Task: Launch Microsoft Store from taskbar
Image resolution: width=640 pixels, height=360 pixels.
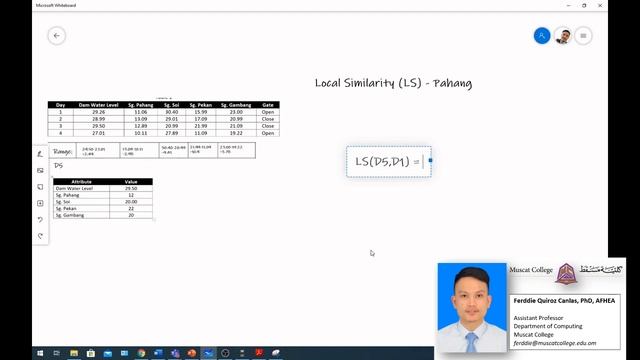Action: [91, 353]
